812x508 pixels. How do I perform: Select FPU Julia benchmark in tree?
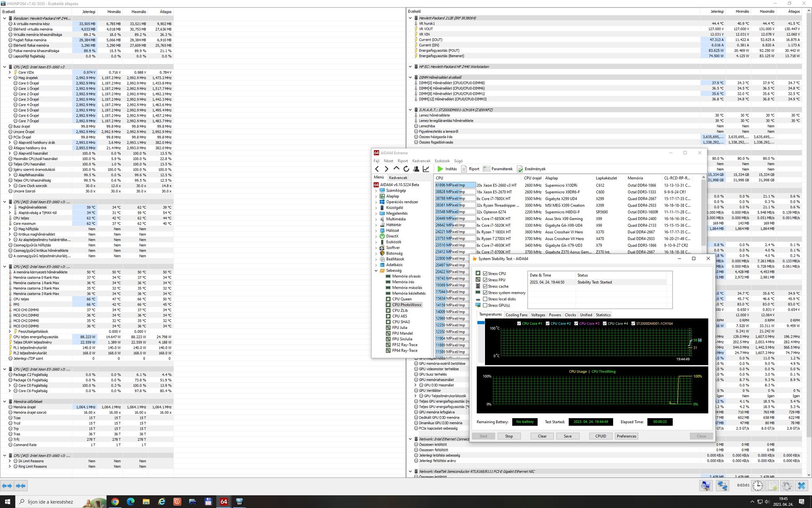399,328
